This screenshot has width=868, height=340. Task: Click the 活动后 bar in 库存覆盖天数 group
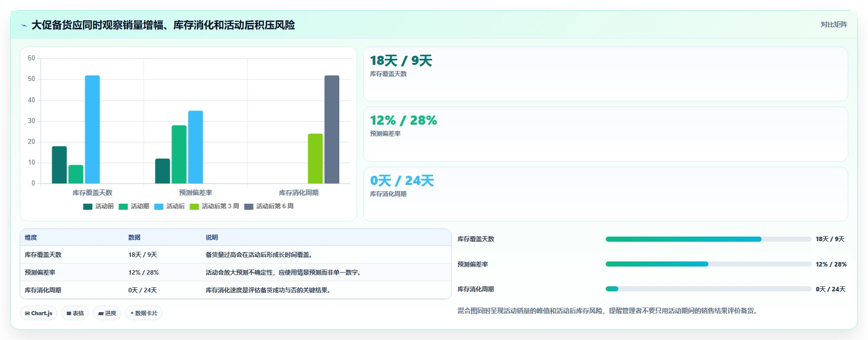pos(92,129)
